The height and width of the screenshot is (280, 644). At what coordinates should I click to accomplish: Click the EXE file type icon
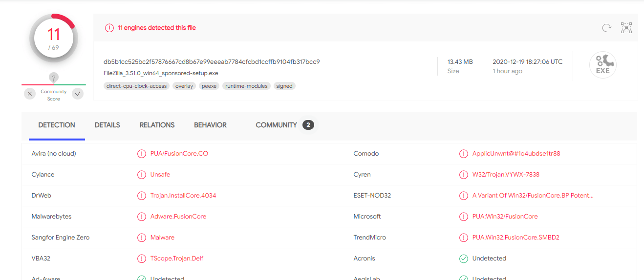pos(603,64)
